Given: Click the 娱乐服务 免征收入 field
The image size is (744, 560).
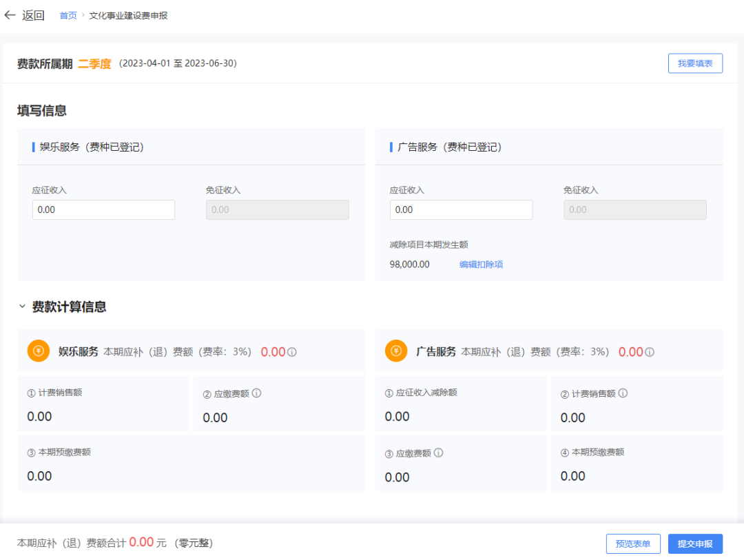Looking at the screenshot, I should click(277, 209).
